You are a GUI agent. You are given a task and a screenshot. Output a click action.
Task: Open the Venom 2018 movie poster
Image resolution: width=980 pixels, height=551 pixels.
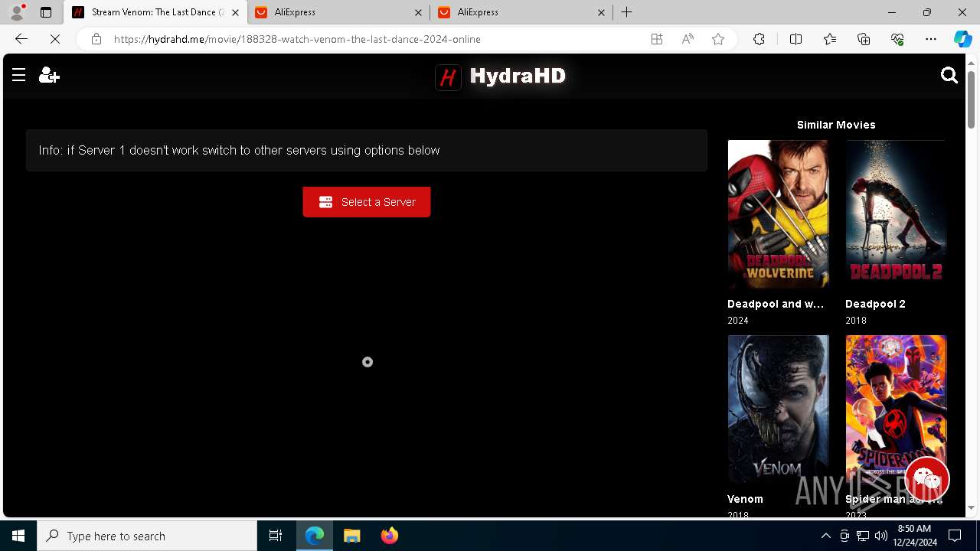pyautogui.click(x=778, y=409)
